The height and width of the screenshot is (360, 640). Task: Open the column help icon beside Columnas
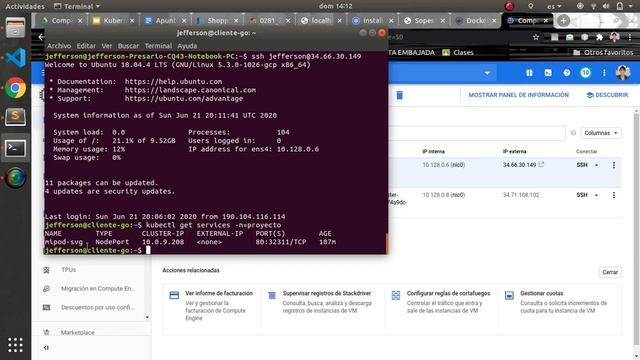tap(573, 133)
